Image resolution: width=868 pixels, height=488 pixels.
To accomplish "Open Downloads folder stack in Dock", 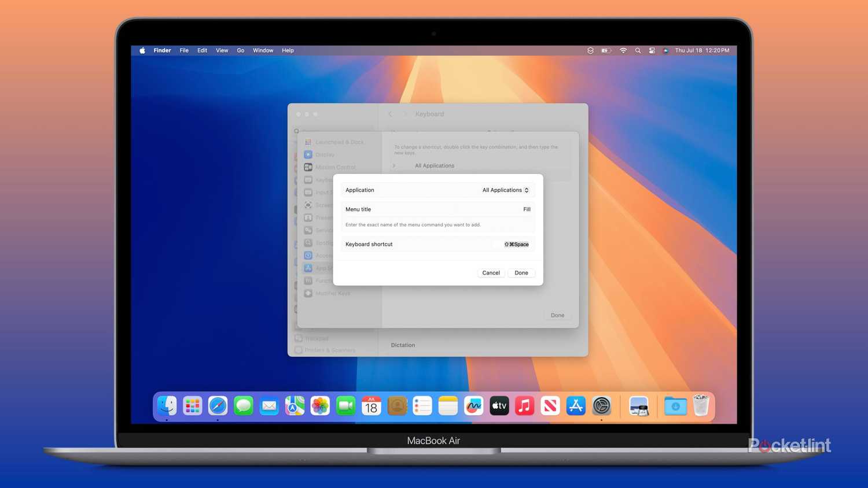I will pyautogui.click(x=675, y=406).
